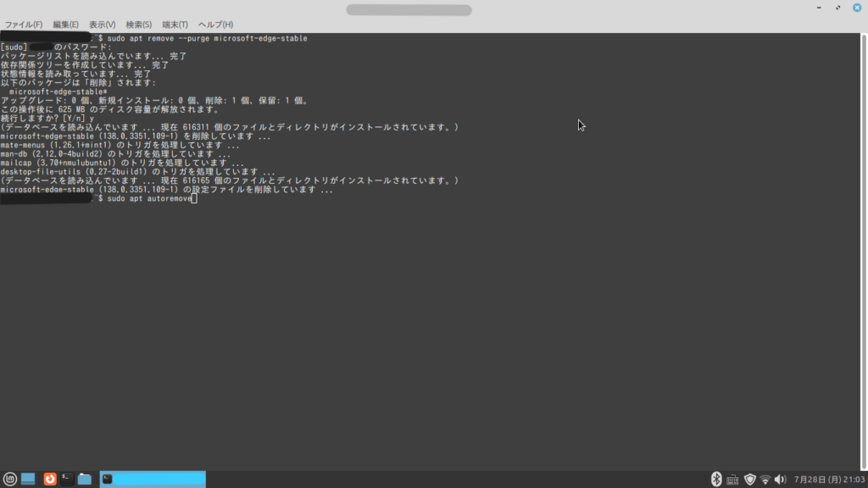The height and width of the screenshot is (488, 868).
Task: Open the Wi-Fi network tray icon
Action: (765, 480)
